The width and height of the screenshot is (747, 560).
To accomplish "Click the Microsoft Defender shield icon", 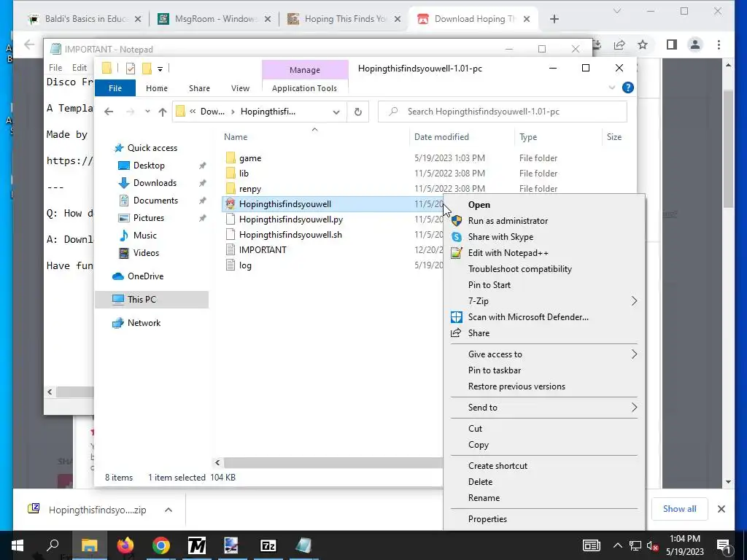I will tap(457, 317).
